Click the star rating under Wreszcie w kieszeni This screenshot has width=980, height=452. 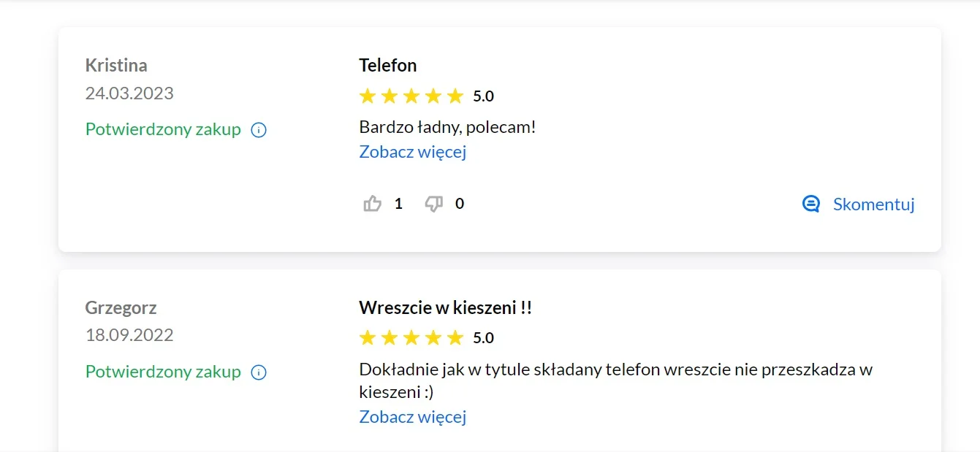[411, 337]
